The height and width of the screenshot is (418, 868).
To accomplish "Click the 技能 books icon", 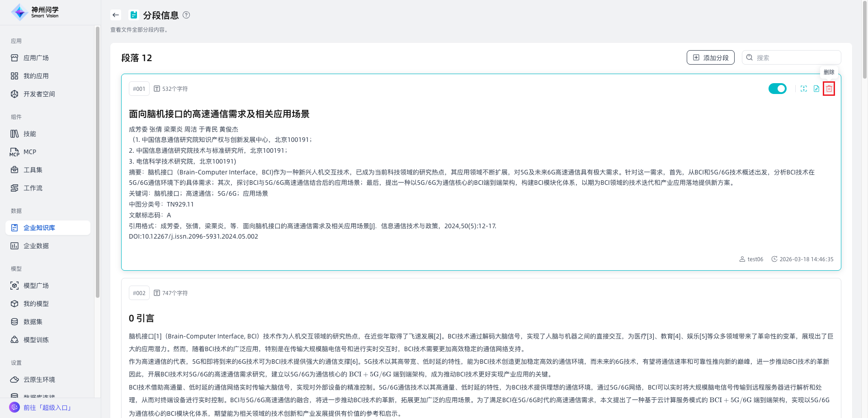I will tap(14, 134).
